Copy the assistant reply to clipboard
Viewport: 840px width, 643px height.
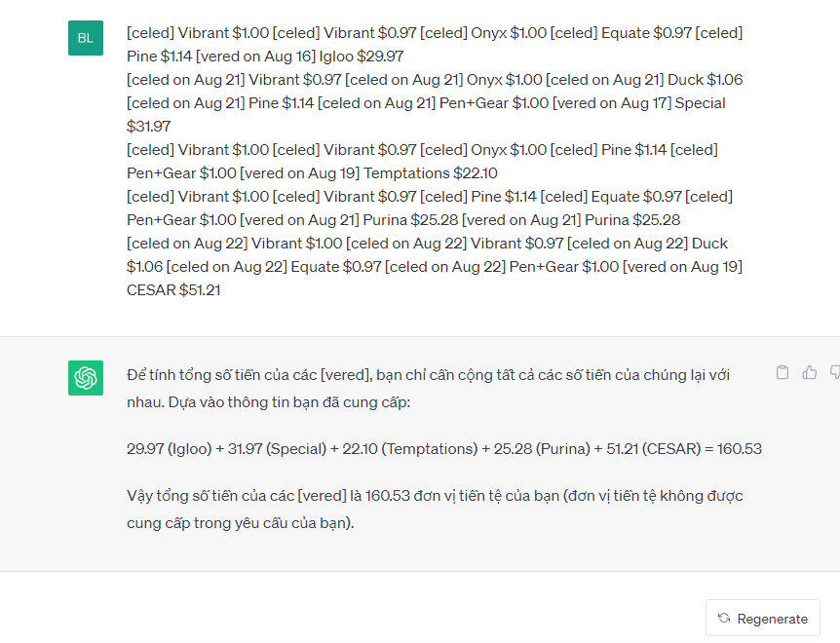pos(783,372)
